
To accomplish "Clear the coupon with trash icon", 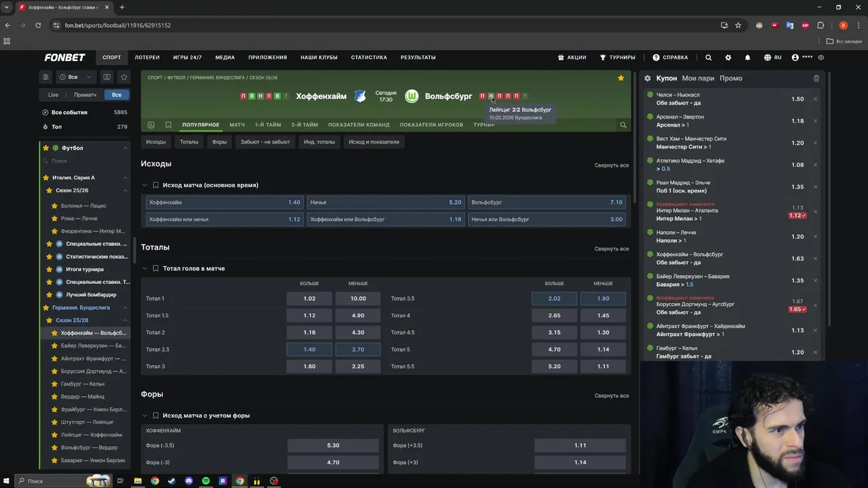I will (816, 79).
